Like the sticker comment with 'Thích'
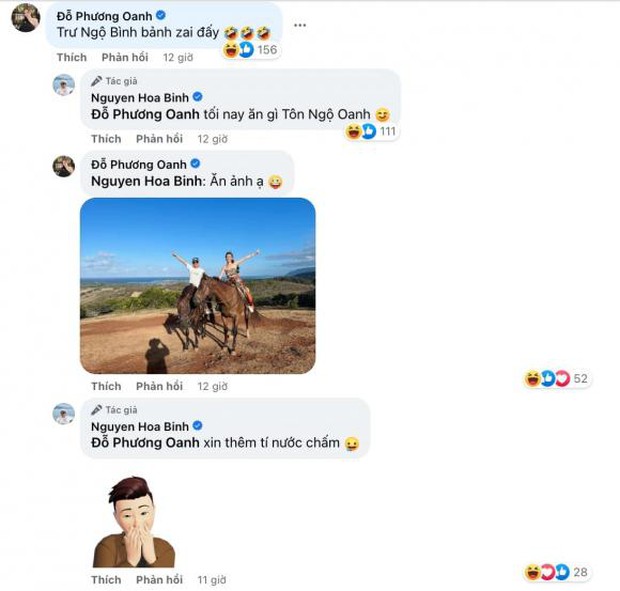Screen dimensions: 620x591 106,579
